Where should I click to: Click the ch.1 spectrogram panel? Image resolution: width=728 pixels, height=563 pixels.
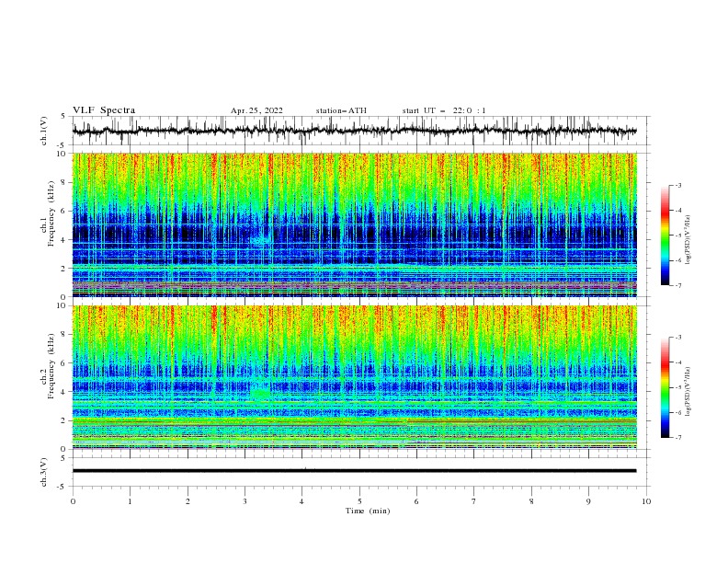click(x=355, y=224)
